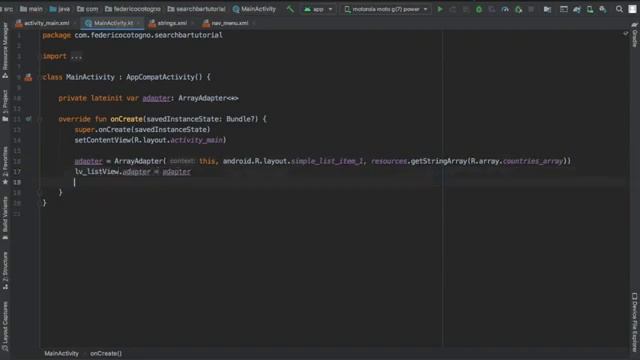
Task: Open SDK Manager toolbar icon
Action: [x=603, y=9]
